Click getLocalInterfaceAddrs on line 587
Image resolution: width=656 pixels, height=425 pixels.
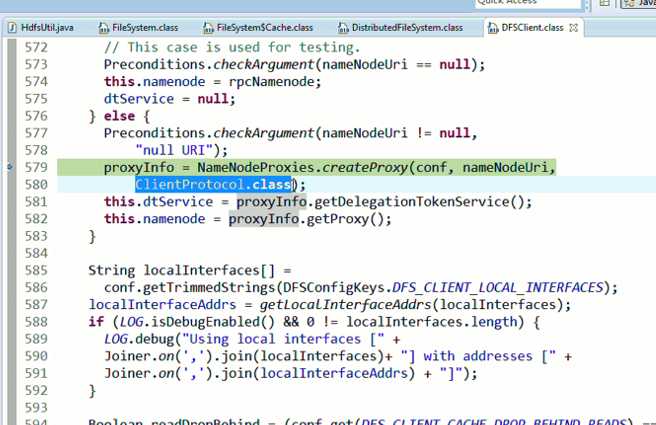coord(345,305)
